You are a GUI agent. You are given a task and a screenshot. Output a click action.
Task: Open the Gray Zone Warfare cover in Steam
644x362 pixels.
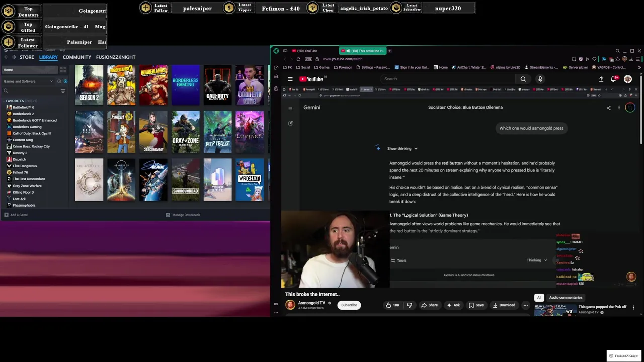(x=185, y=132)
